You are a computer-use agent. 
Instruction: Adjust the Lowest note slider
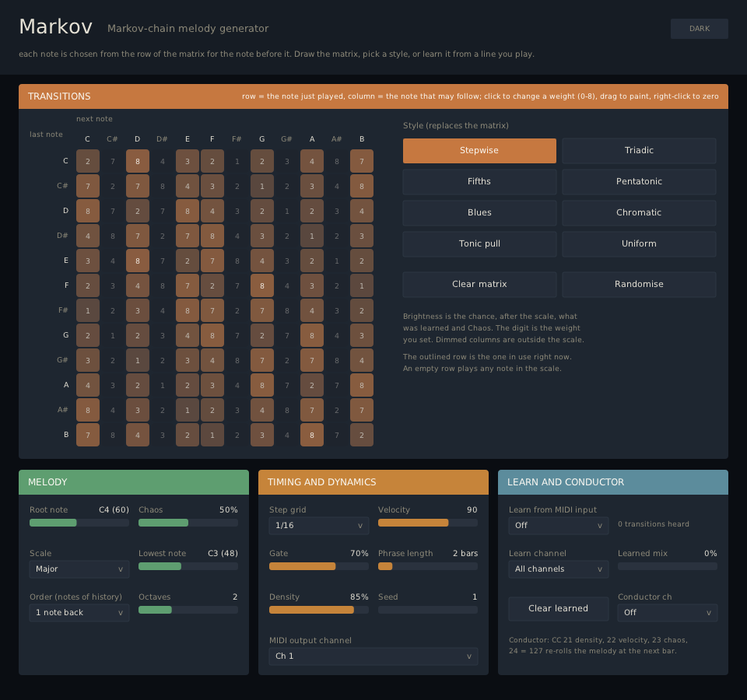coord(188,567)
